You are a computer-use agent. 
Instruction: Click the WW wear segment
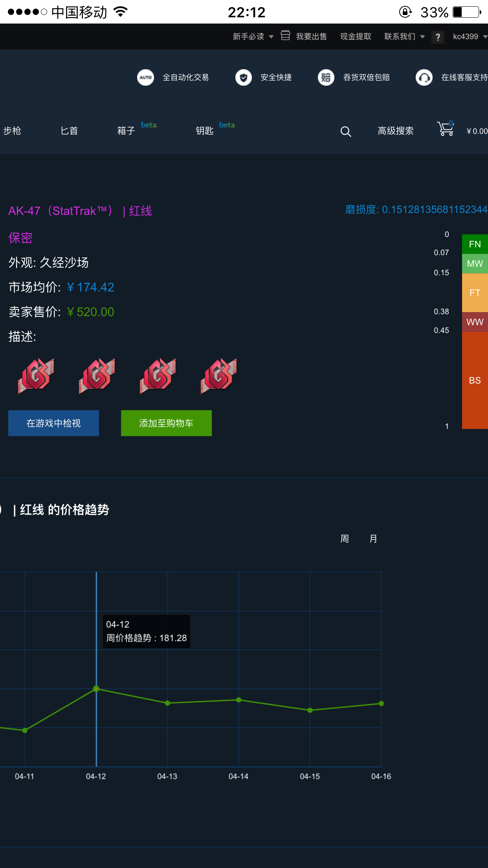click(475, 322)
